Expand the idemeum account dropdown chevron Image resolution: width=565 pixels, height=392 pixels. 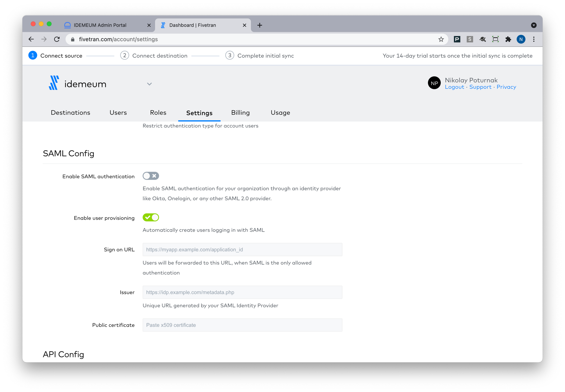click(x=149, y=84)
